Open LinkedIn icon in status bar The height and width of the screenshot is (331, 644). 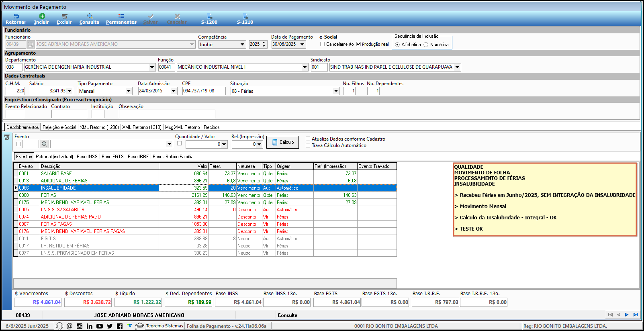pyautogui.click(x=89, y=326)
